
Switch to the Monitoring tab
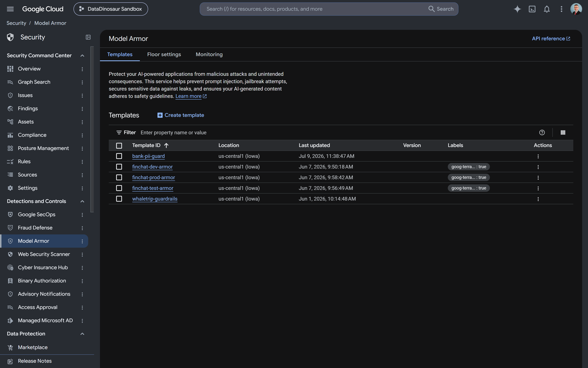[209, 54]
